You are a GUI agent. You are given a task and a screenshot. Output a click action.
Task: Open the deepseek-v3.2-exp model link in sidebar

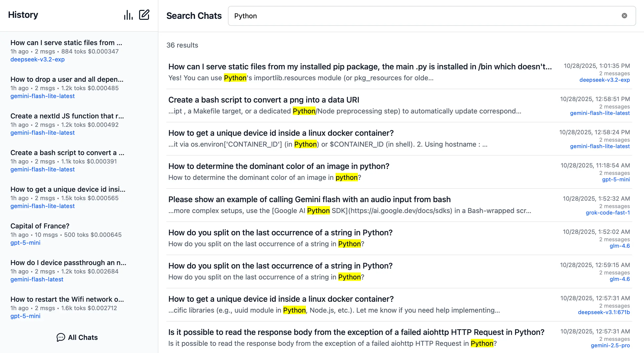[x=38, y=59]
